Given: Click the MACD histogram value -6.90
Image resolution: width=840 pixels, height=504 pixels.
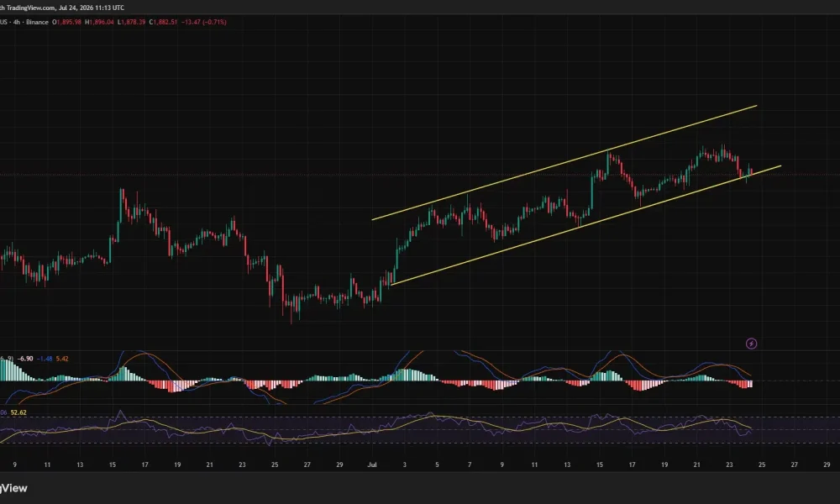Looking at the screenshot, I should pos(25,359).
